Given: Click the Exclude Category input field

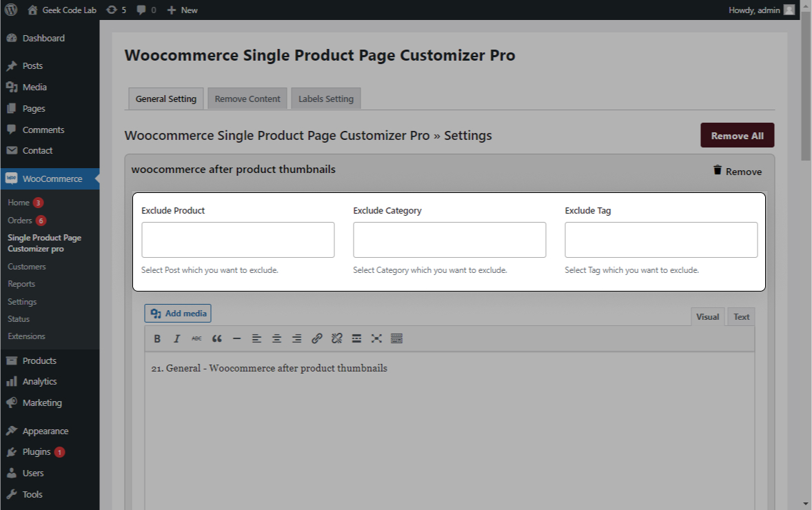Looking at the screenshot, I should tap(449, 240).
